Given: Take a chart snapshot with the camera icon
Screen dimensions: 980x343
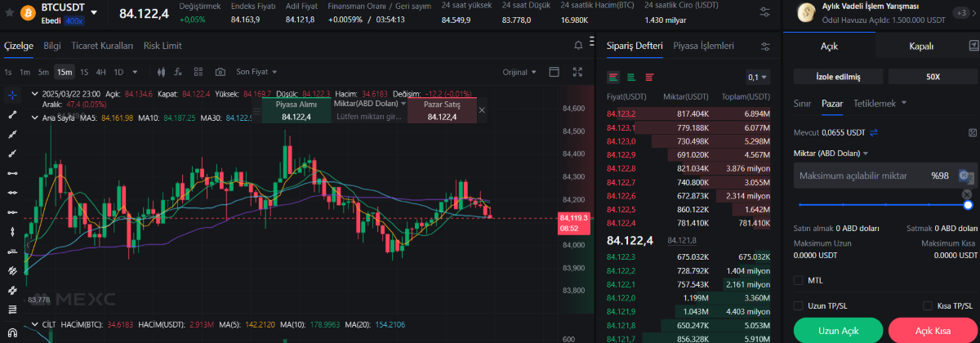Looking at the screenshot, I should coord(220,72).
